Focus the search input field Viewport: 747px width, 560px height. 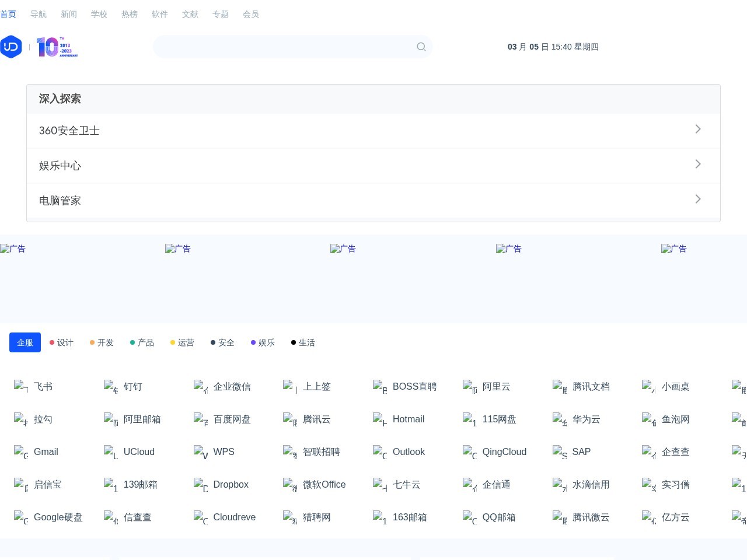pos(283,47)
